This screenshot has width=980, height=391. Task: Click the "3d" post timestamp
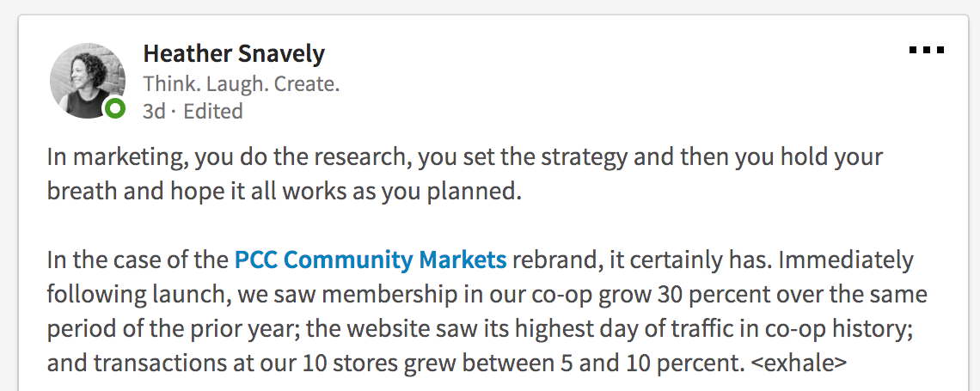coord(153,111)
